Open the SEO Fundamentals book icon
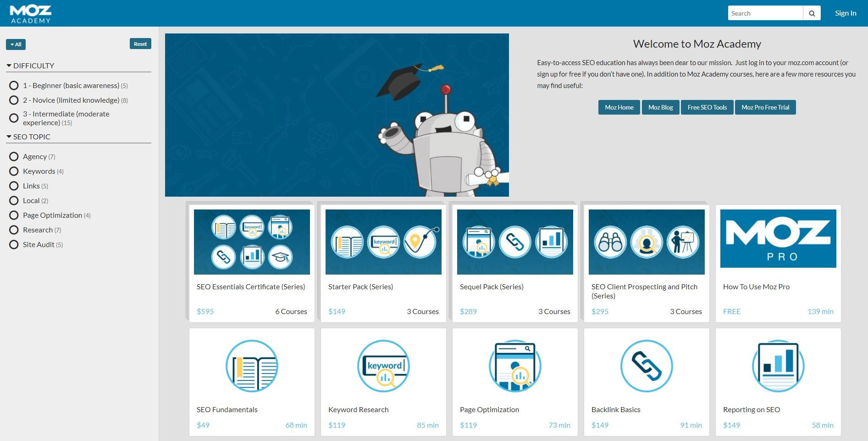This screenshot has width=868, height=441. tap(252, 366)
